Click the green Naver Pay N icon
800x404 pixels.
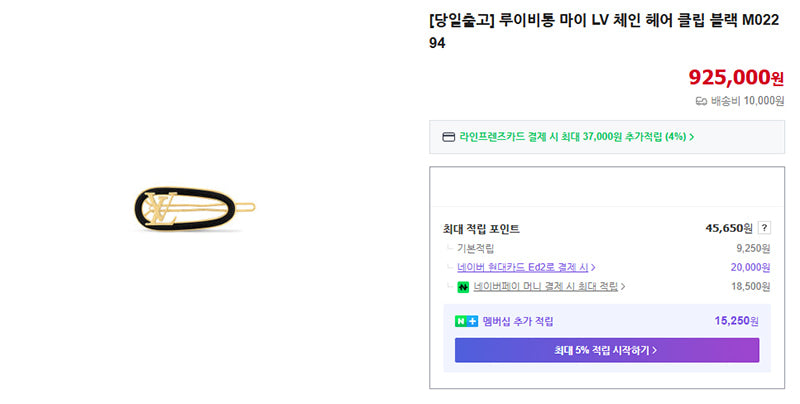(x=463, y=287)
